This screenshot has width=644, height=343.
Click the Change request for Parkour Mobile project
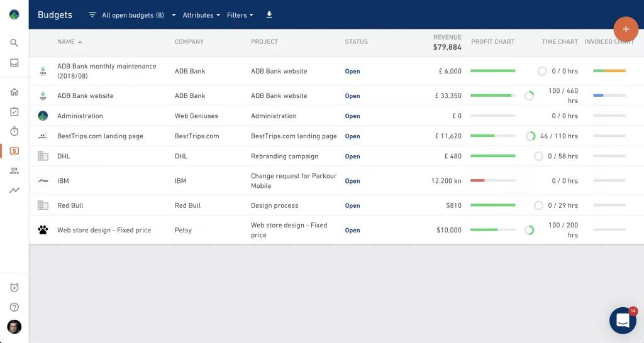[x=294, y=180]
